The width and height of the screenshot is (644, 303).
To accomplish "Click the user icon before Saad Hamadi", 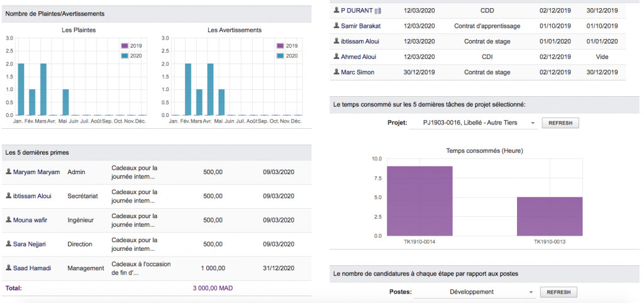I will [x=8, y=268].
